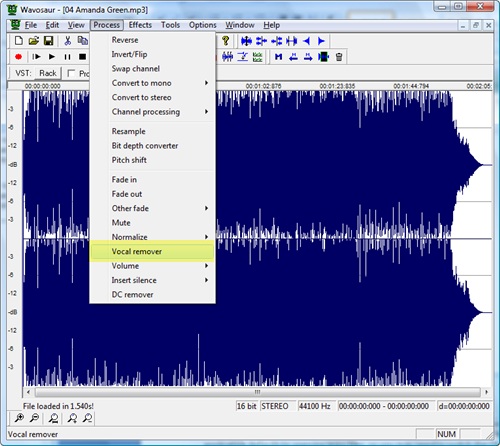Copy selection using the copy icon

82,41
